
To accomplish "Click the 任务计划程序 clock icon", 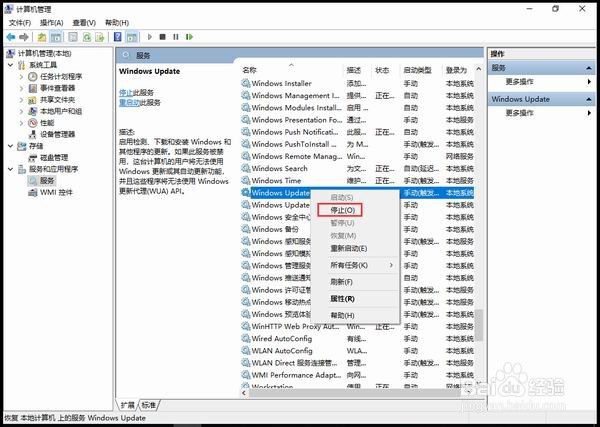I will tap(33, 77).
